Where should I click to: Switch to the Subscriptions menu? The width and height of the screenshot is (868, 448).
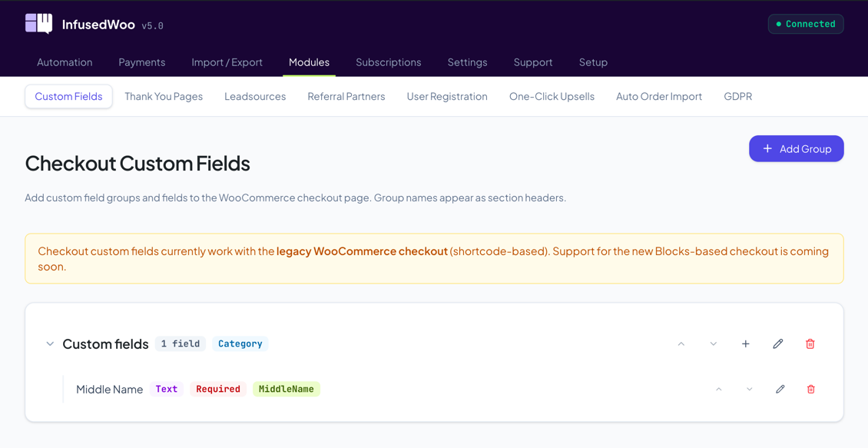[x=388, y=62]
